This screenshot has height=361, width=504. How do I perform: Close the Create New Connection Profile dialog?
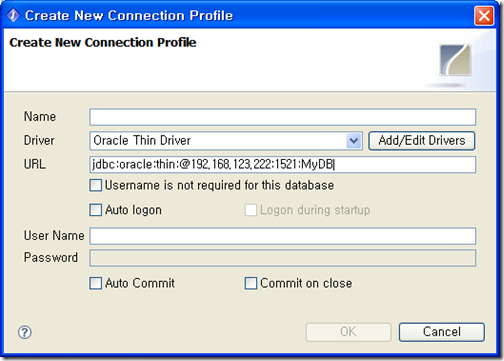484,16
